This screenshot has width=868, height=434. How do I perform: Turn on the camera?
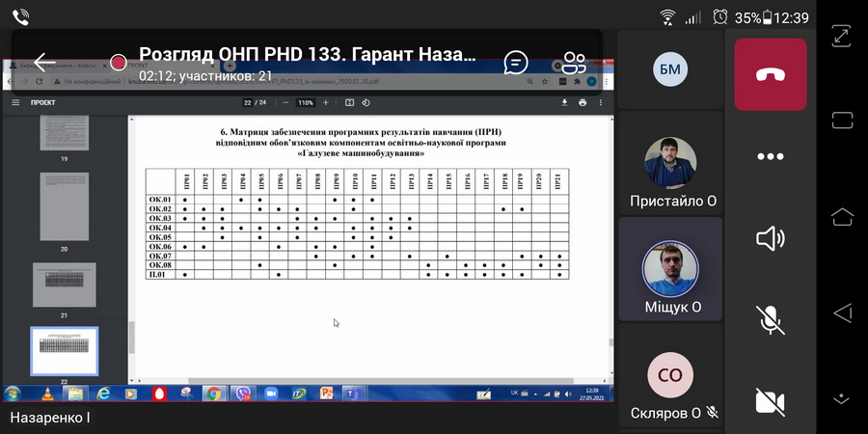(x=770, y=400)
